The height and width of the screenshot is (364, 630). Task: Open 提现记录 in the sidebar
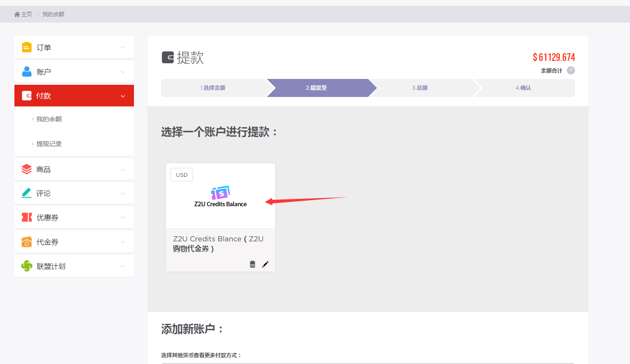pyautogui.click(x=49, y=144)
